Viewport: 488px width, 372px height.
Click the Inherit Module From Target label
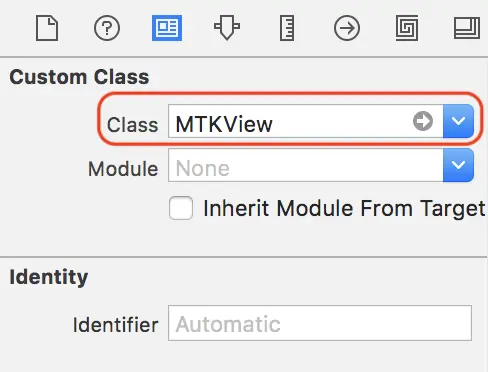coord(344,209)
